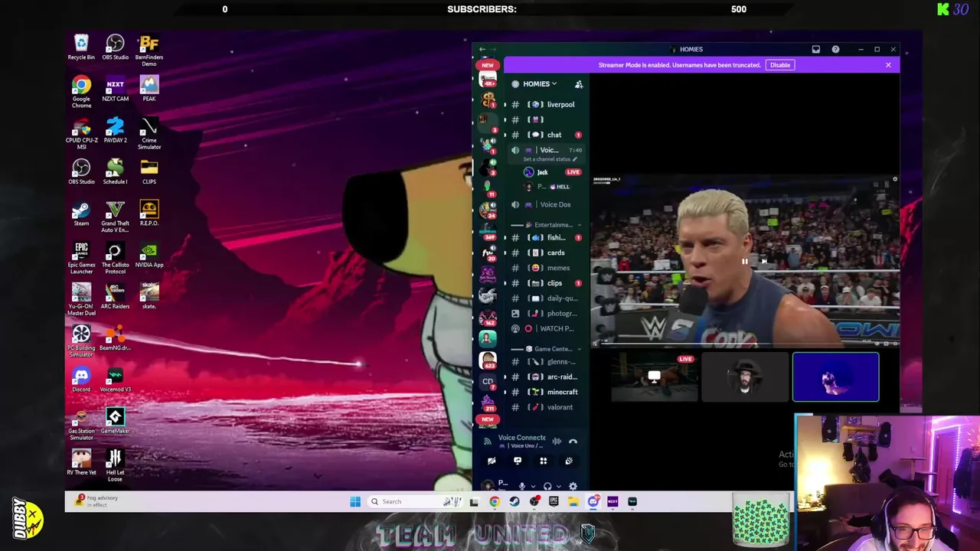980x551 pixels.
Task: Disable Streamer Mode button
Action: point(780,65)
